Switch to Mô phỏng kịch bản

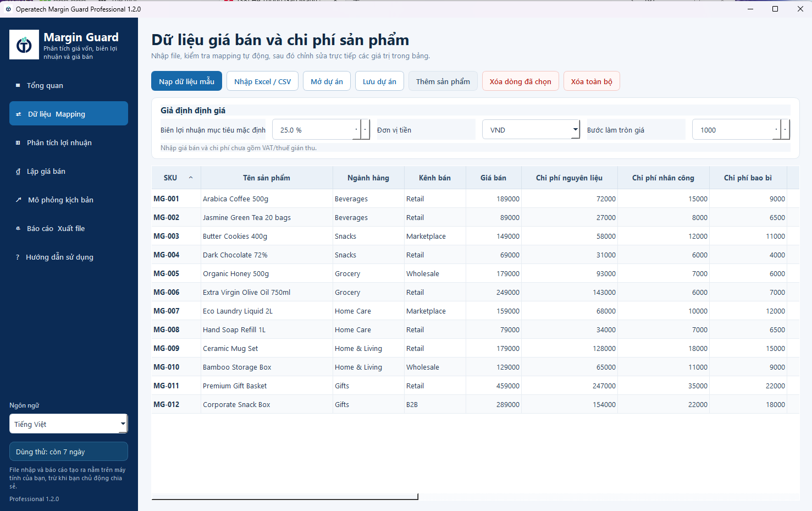coord(69,200)
